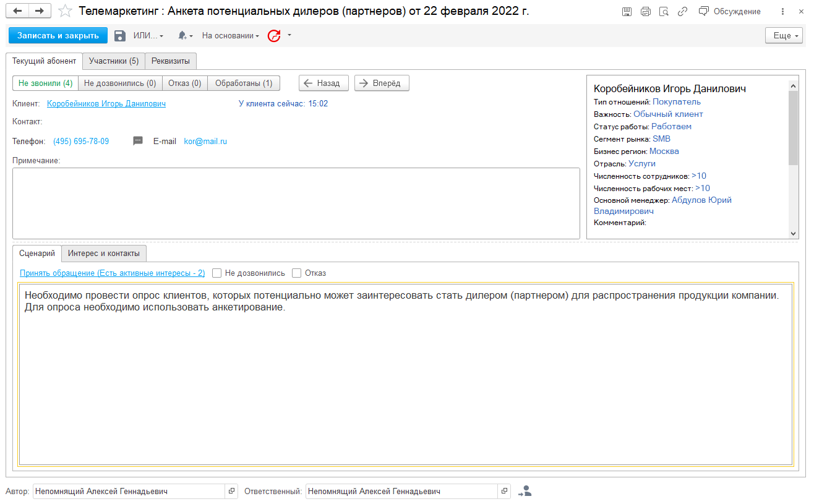This screenshot has height=504, width=814.
Task: Click Москва business region link
Action: click(664, 152)
